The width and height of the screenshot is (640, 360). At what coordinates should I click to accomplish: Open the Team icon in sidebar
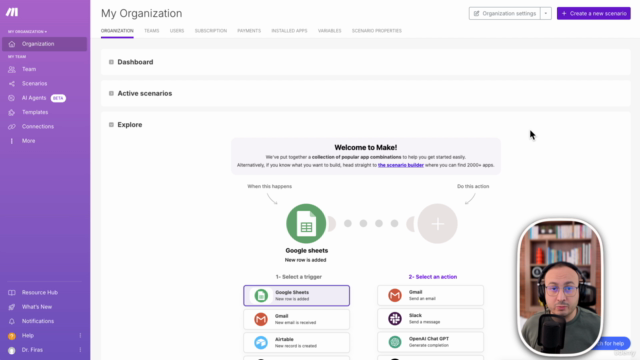pyautogui.click(x=12, y=69)
